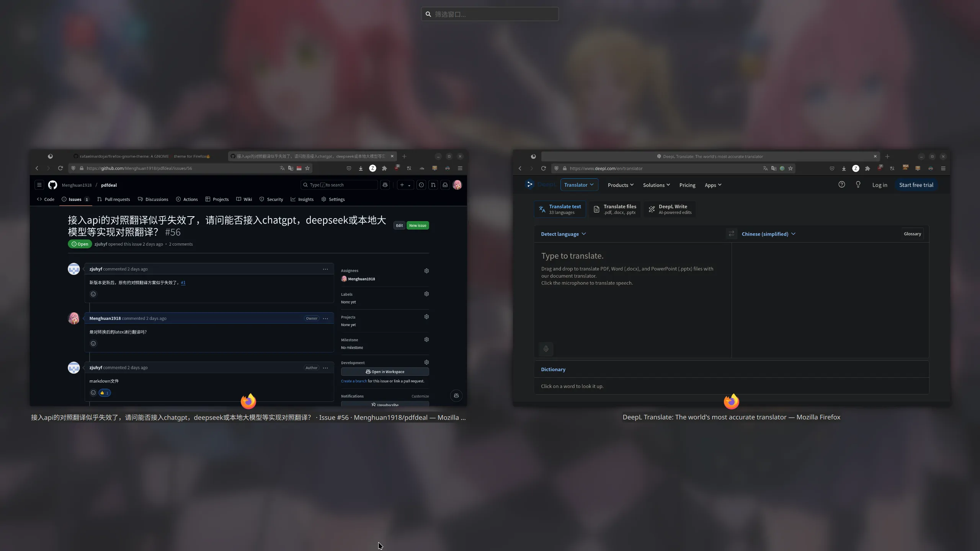
Task: Open the Assignees gear settings
Action: point(426,271)
